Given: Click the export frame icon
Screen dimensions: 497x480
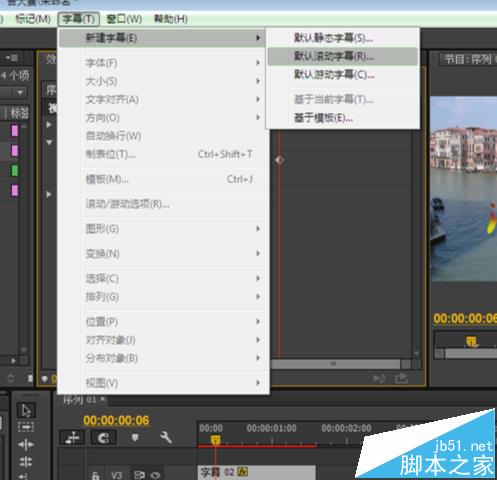Looking at the screenshot, I should coord(401,378).
